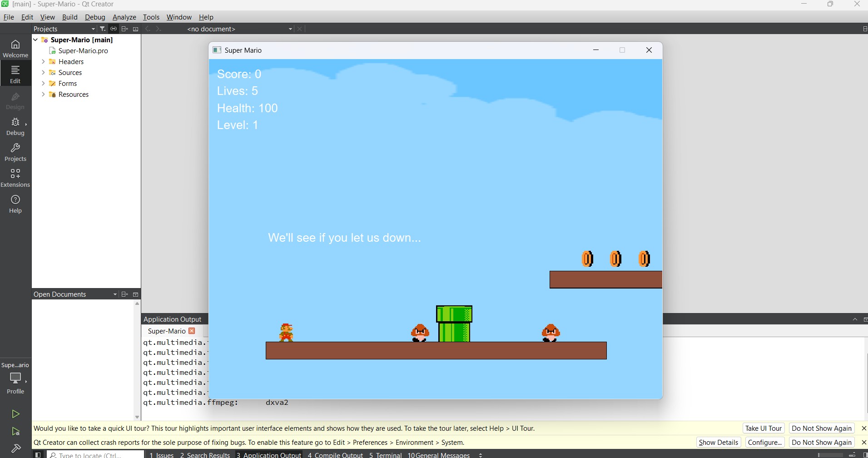Click Take UI Tour button

[x=764, y=428]
